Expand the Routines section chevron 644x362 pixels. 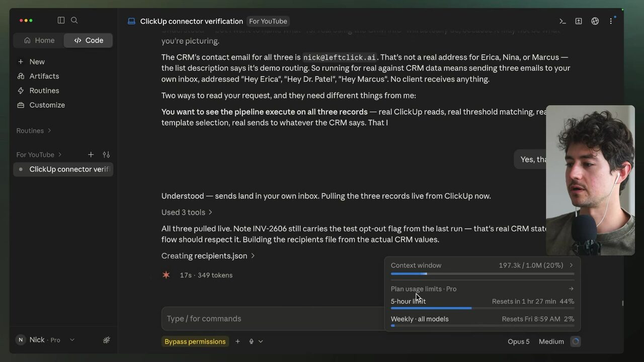[x=49, y=131]
